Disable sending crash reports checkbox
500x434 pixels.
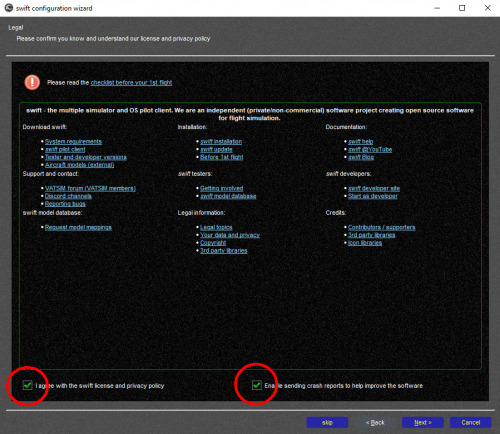[x=257, y=385]
